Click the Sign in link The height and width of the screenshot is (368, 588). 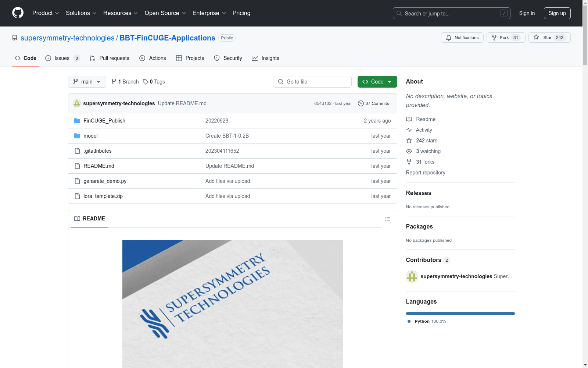point(527,13)
